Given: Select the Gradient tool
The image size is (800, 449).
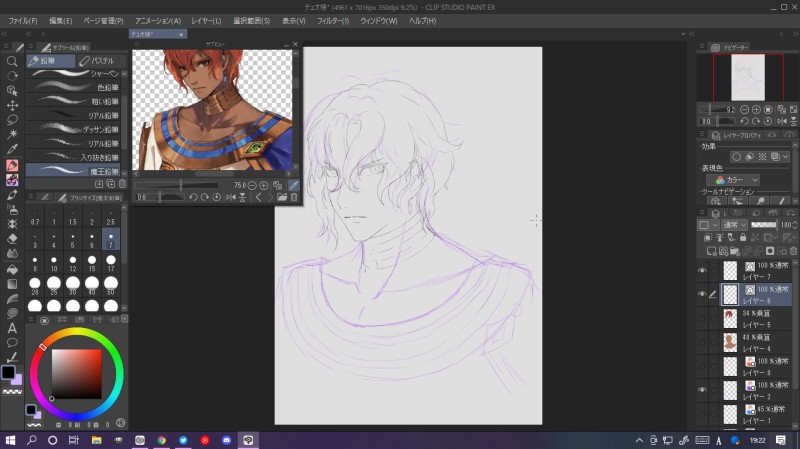Looking at the screenshot, I should coord(12,284).
